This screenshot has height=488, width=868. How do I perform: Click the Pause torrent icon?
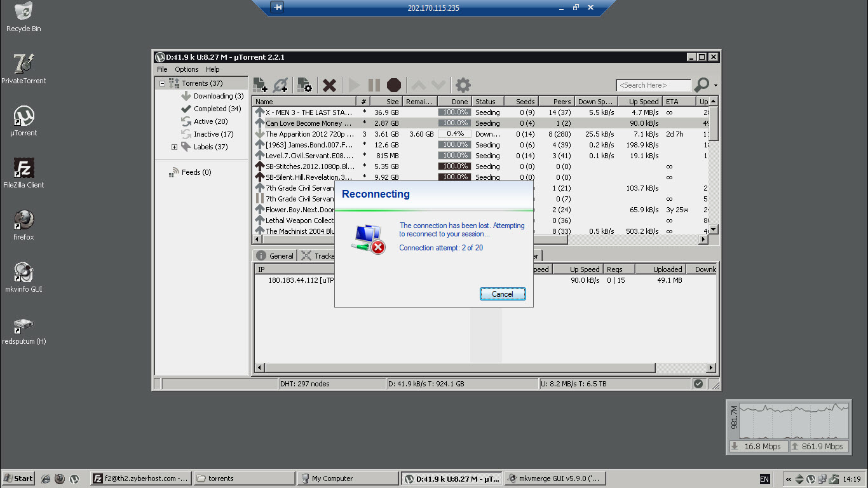pyautogui.click(x=374, y=85)
